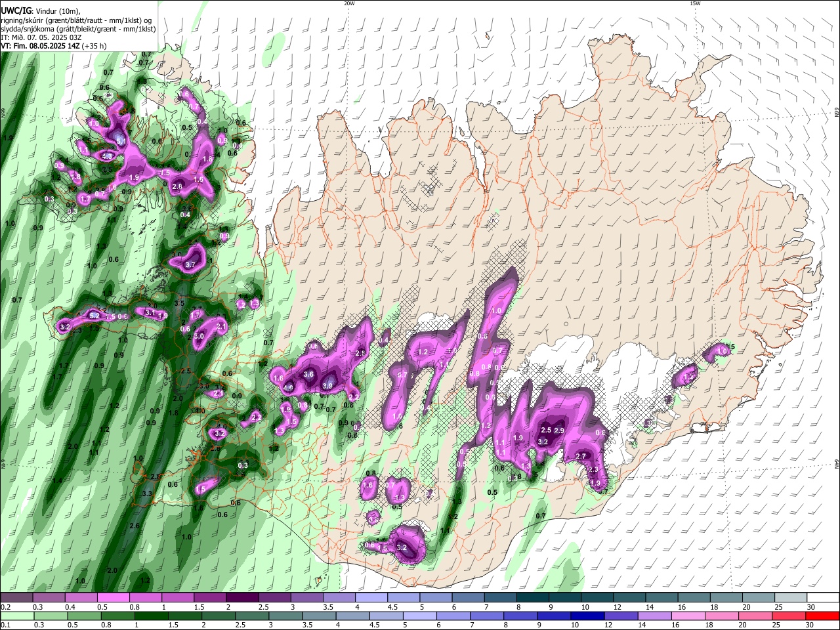Click the '15W' longitude label
The width and height of the screenshot is (840, 630).
point(695,3)
